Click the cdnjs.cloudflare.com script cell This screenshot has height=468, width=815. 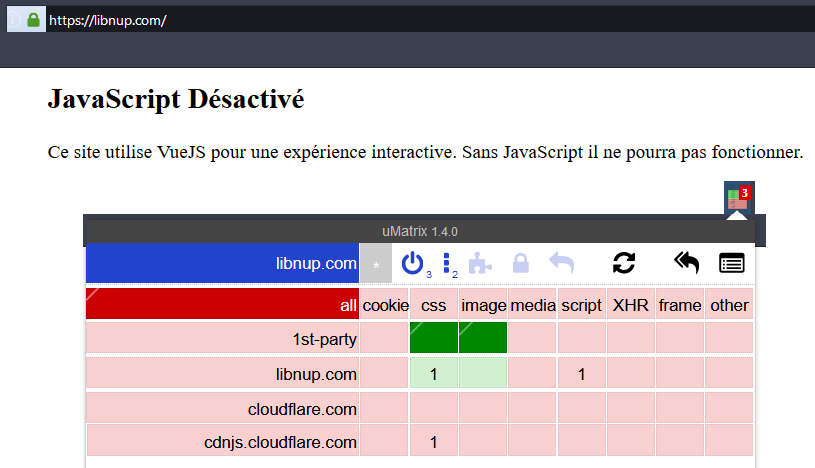point(582,441)
